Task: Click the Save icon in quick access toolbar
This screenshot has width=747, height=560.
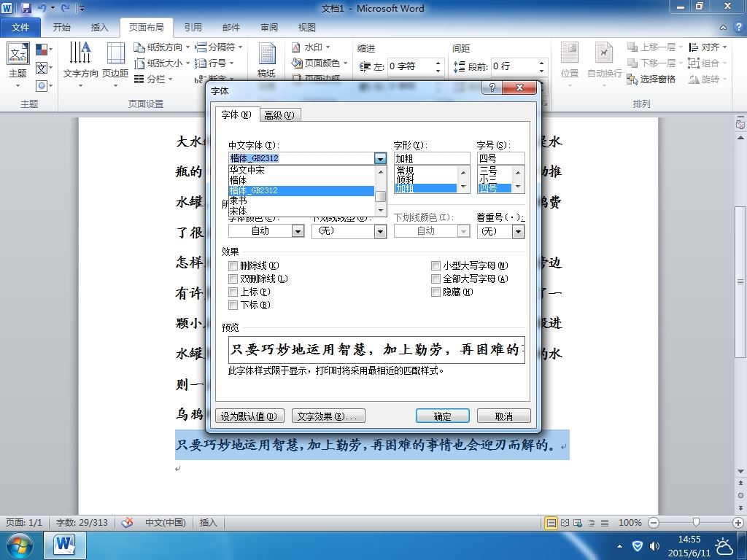Action: coord(26,7)
